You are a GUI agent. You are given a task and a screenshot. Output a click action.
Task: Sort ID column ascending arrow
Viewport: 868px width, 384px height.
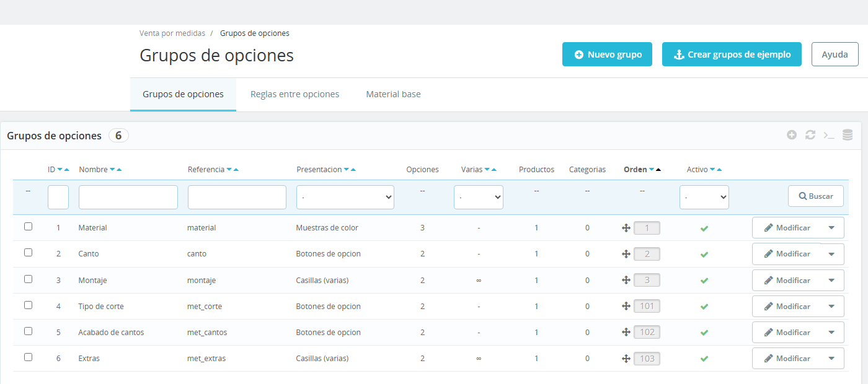[66, 170]
